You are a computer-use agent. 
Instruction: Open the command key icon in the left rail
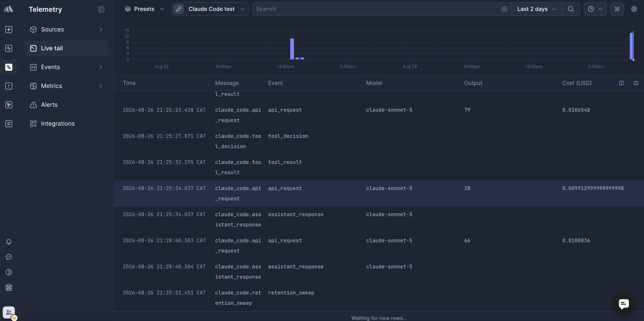9,287
